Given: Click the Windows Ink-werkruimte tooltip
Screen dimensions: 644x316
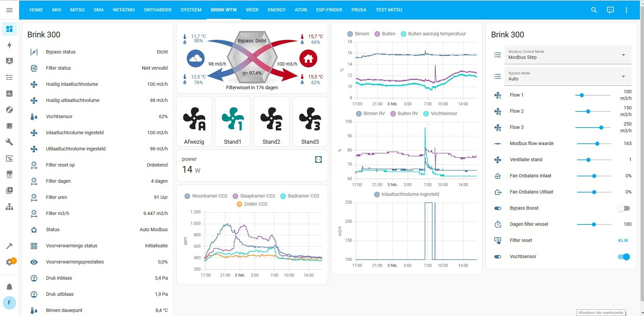Looking at the screenshot, I should (601, 313).
